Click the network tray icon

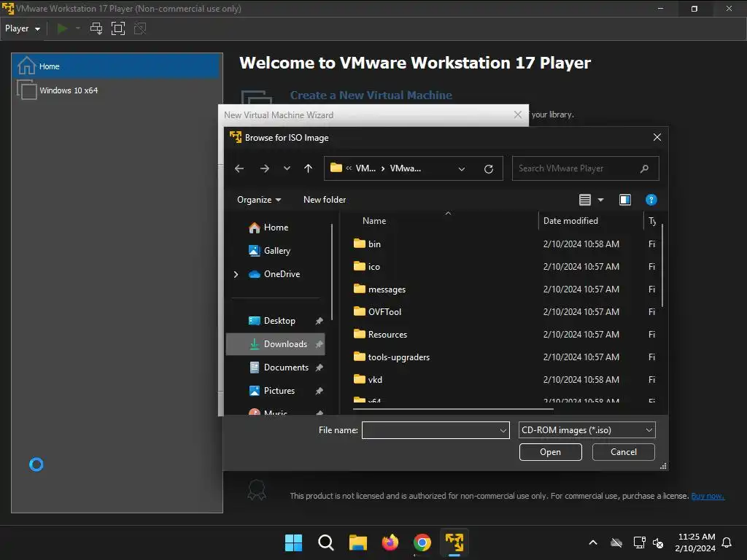point(639,542)
